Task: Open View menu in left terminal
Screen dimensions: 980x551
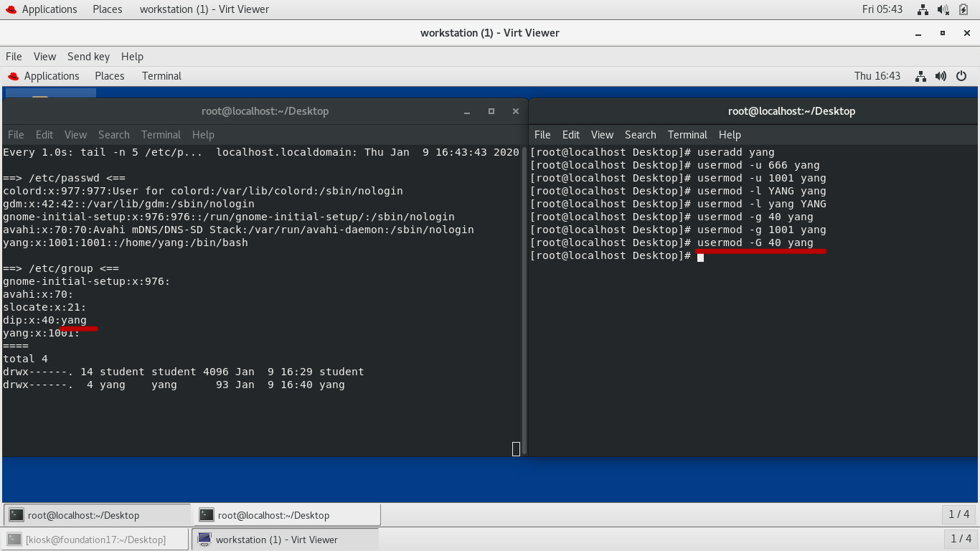Action: click(75, 135)
